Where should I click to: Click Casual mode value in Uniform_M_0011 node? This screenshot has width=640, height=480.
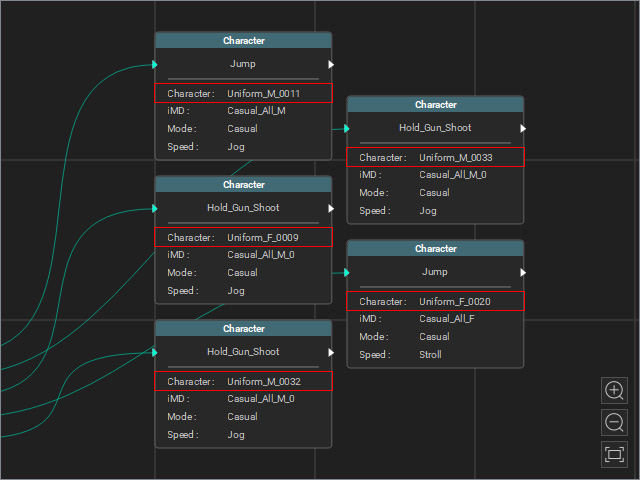coord(242,129)
